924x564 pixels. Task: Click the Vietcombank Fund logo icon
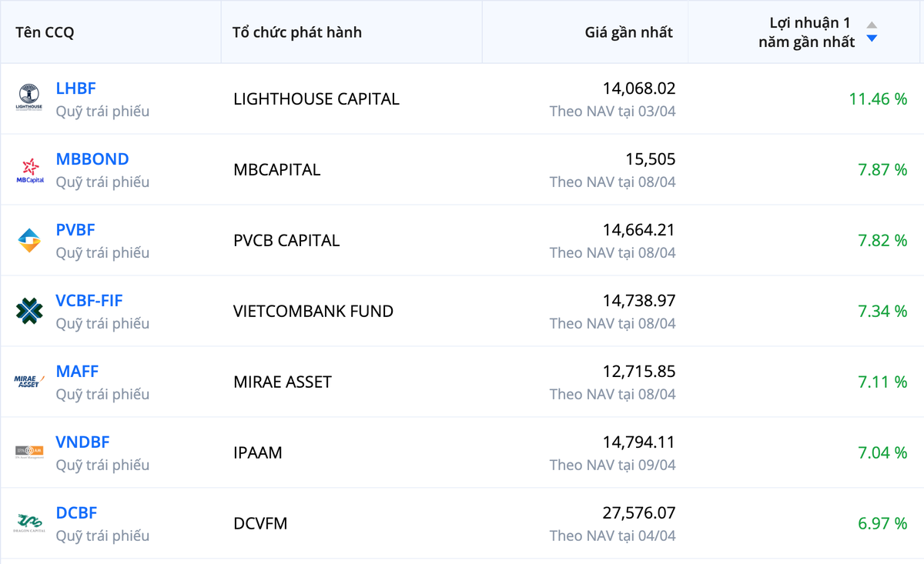pyautogui.click(x=29, y=311)
